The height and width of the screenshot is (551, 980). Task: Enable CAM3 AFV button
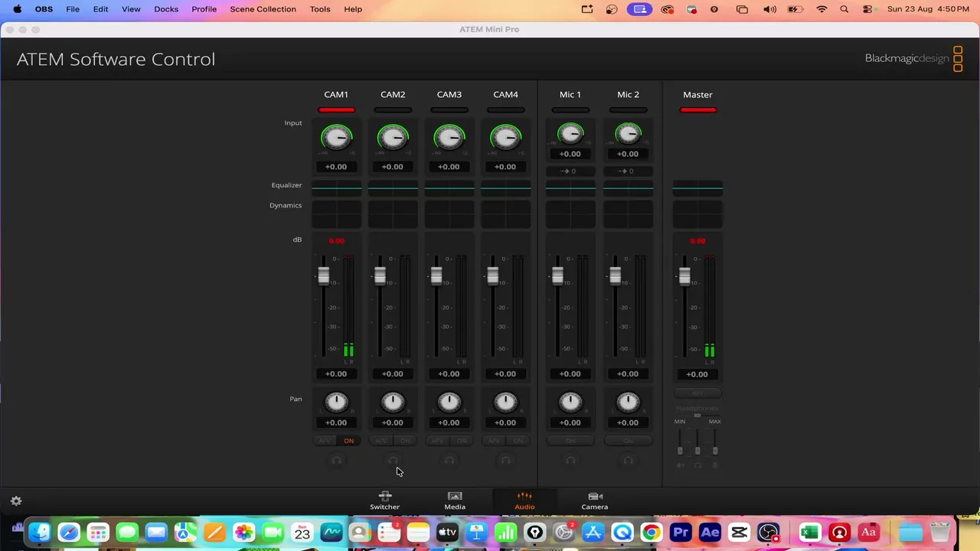[x=438, y=441]
